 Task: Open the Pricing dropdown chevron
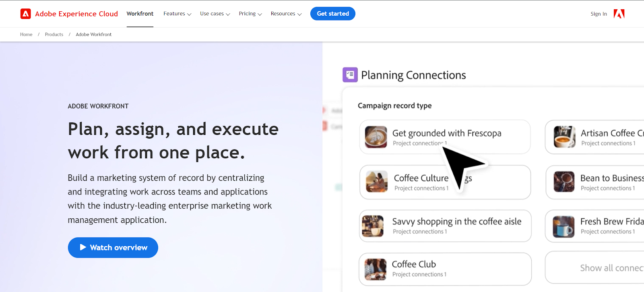coord(260,14)
